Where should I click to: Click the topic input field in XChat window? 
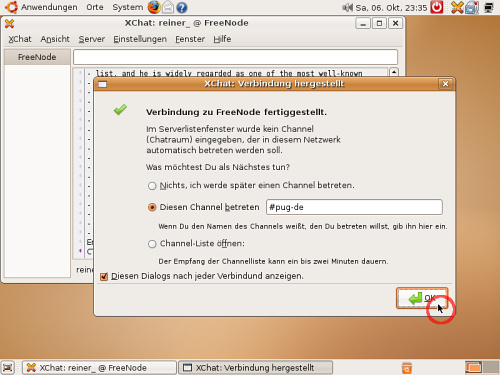[235, 57]
